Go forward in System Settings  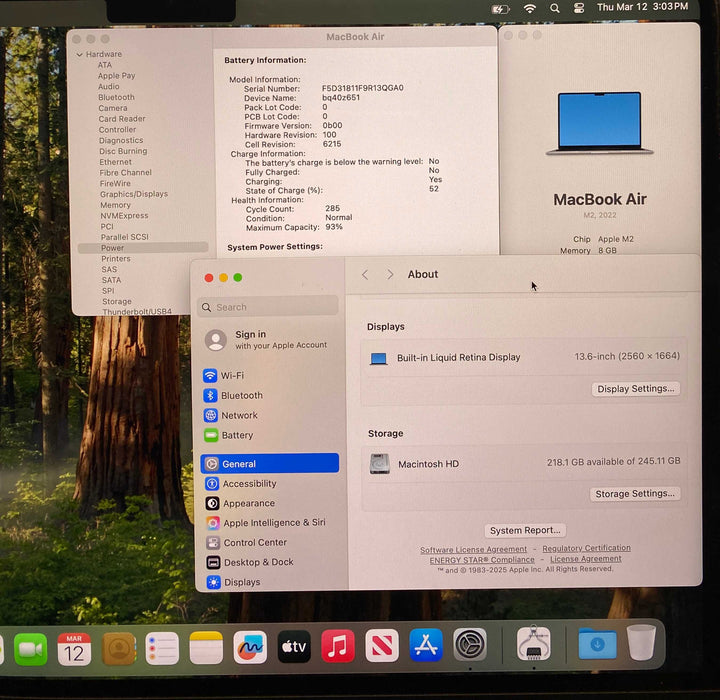390,275
